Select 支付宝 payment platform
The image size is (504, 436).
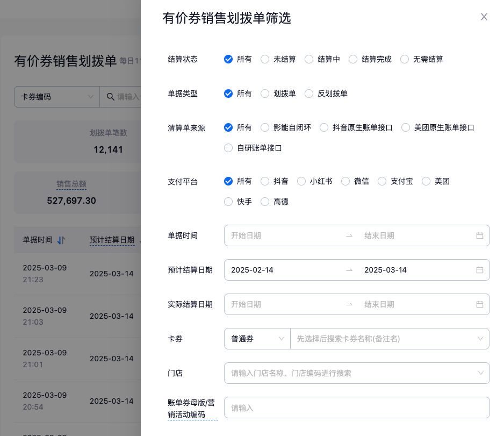pyautogui.click(x=382, y=182)
